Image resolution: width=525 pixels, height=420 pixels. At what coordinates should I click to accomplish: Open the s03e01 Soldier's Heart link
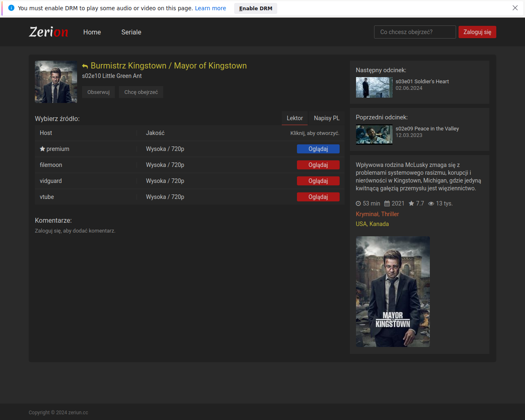(422, 82)
